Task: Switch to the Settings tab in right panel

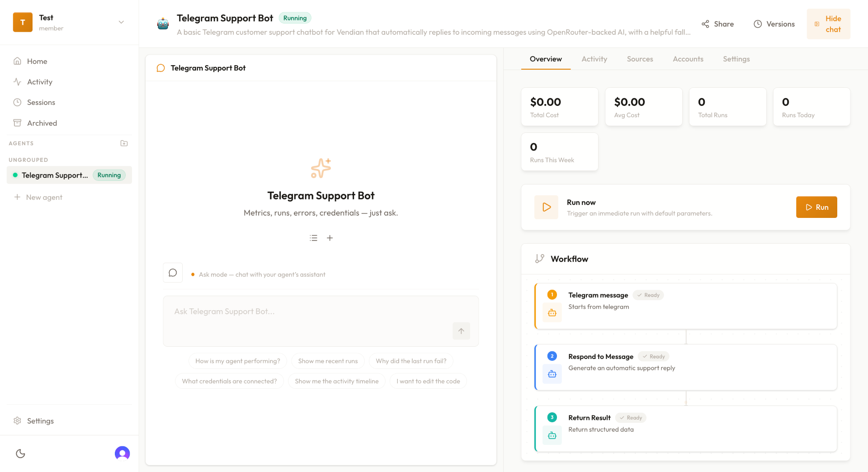Action: [x=736, y=59]
